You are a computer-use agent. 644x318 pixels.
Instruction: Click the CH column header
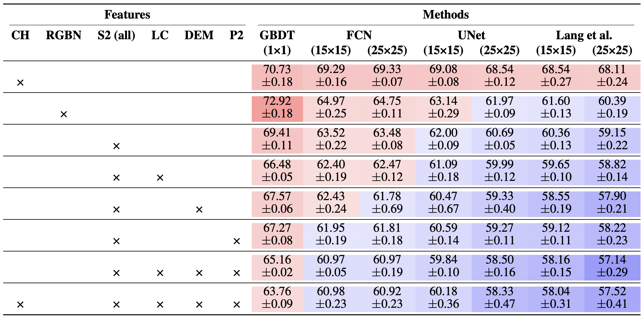click(20, 35)
